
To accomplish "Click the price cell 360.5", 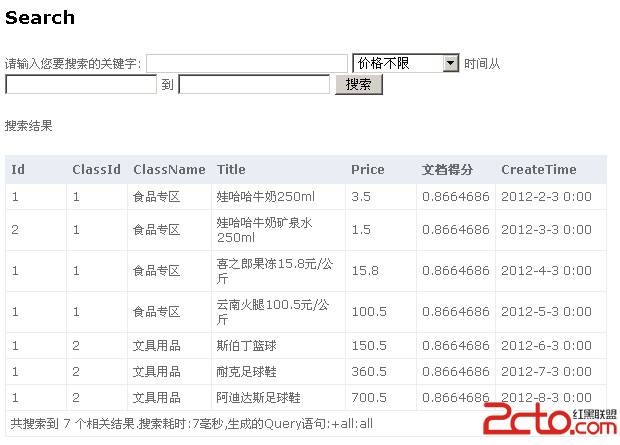I will point(369,371).
